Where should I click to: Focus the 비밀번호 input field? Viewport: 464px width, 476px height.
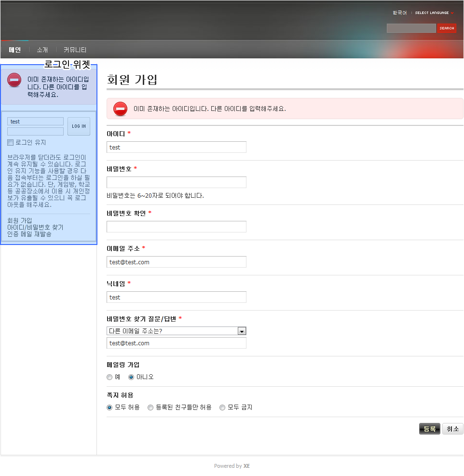pos(176,182)
